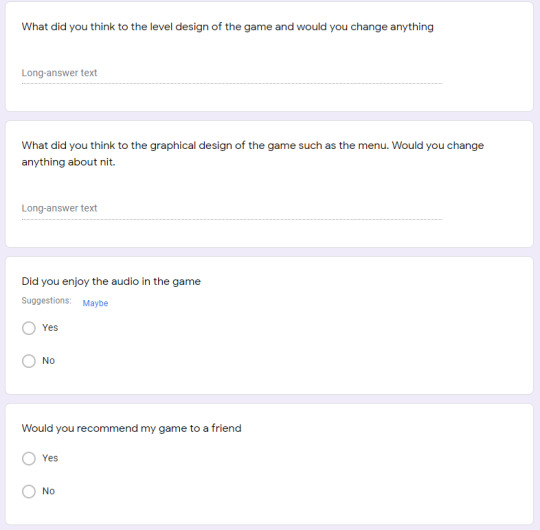Click the 'No' option text under audio question
Viewport: 540px width, 530px height.
click(x=49, y=361)
